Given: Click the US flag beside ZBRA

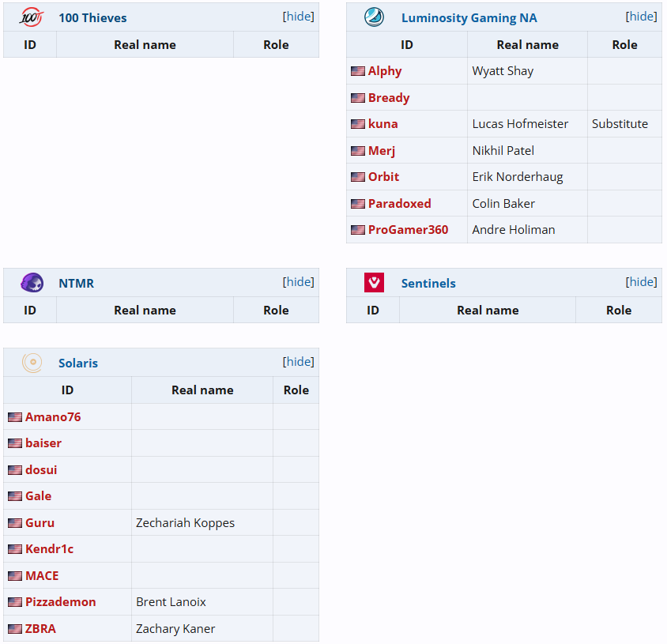Looking at the screenshot, I should 15,629.
